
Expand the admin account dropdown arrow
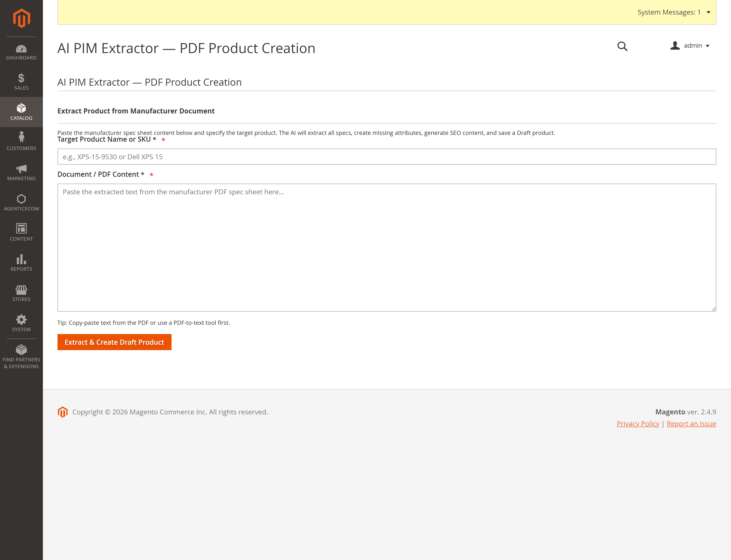708,46
